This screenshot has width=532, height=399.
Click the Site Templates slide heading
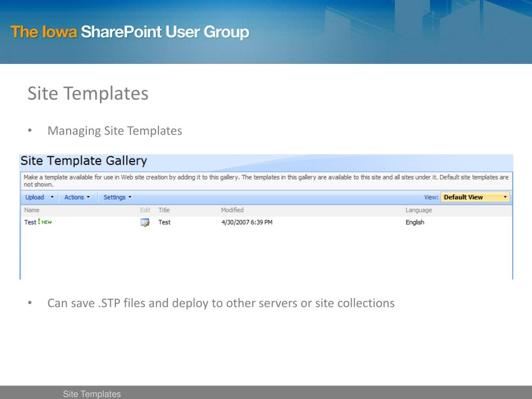[x=88, y=94]
